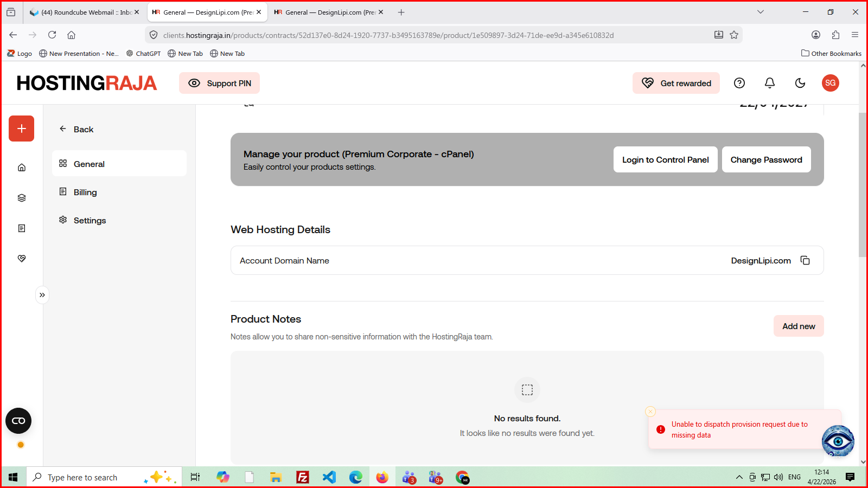This screenshot has width=868, height=488.
Task: Dismiss the provision error notification
Action: pos(650,412)
